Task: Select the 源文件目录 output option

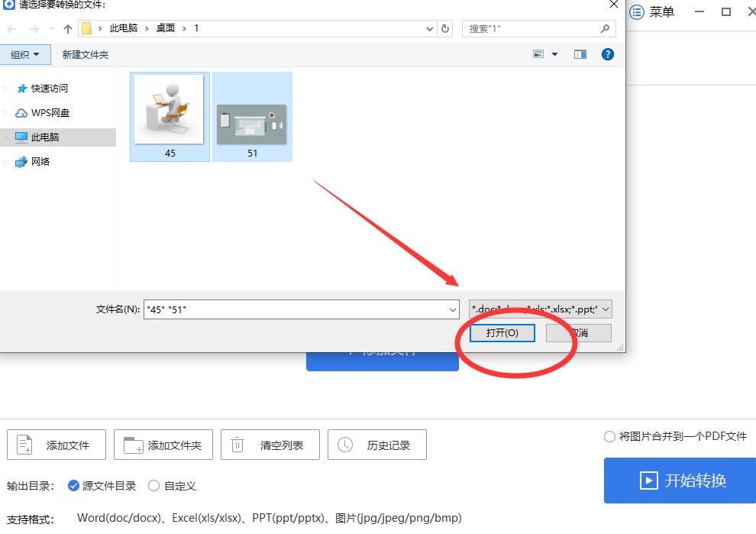Action: coord(73,485)
